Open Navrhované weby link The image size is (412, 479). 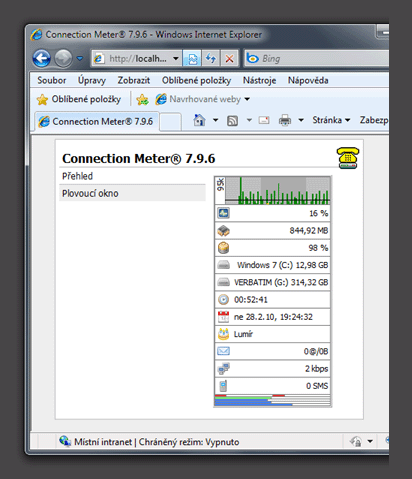[x=198, y=99]
